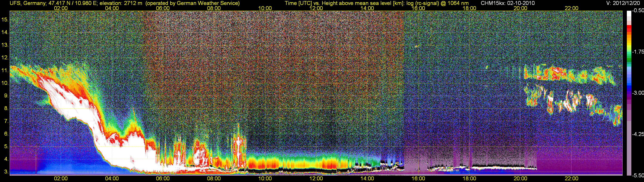Select the "10." km height axis label
The height and width of the screenshot is (182, 644).
pos(5,83)
